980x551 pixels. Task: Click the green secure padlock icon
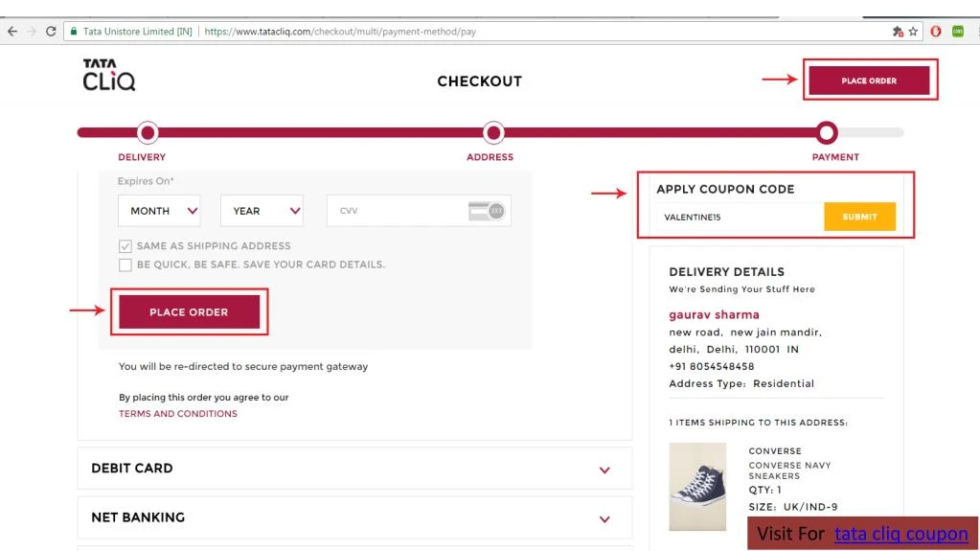(74, 32)
